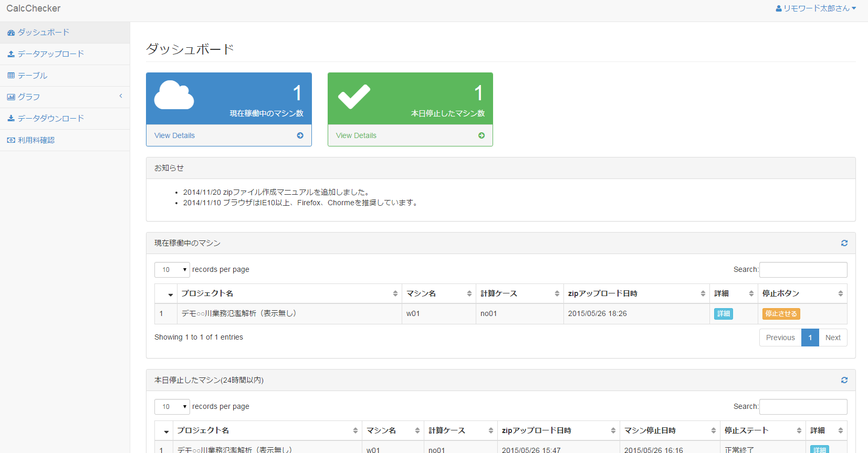Click arrow icon in green View Details footer

[x=481, y=135]
